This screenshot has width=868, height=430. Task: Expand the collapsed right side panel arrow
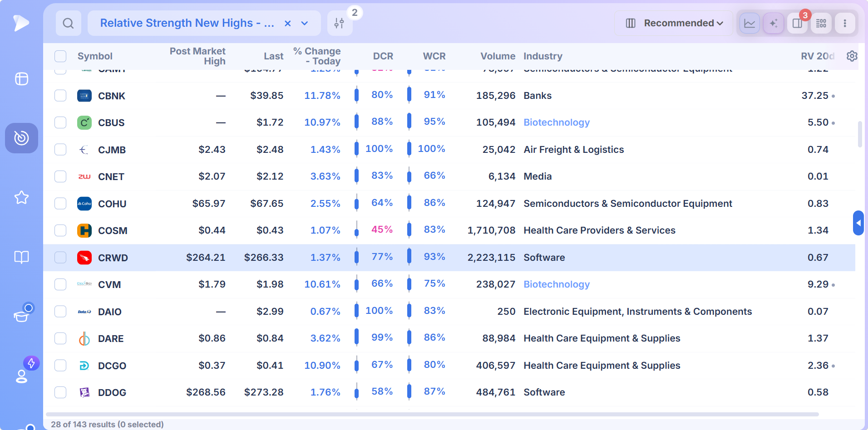858,223
